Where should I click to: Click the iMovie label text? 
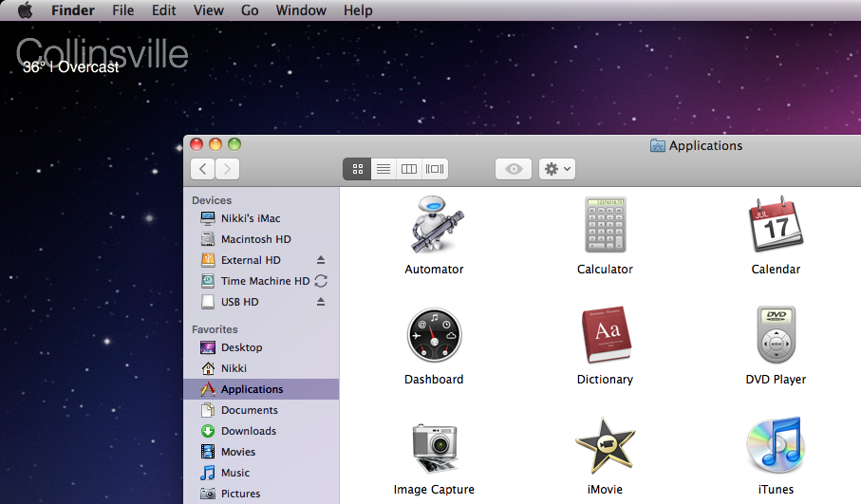(605, 489)
